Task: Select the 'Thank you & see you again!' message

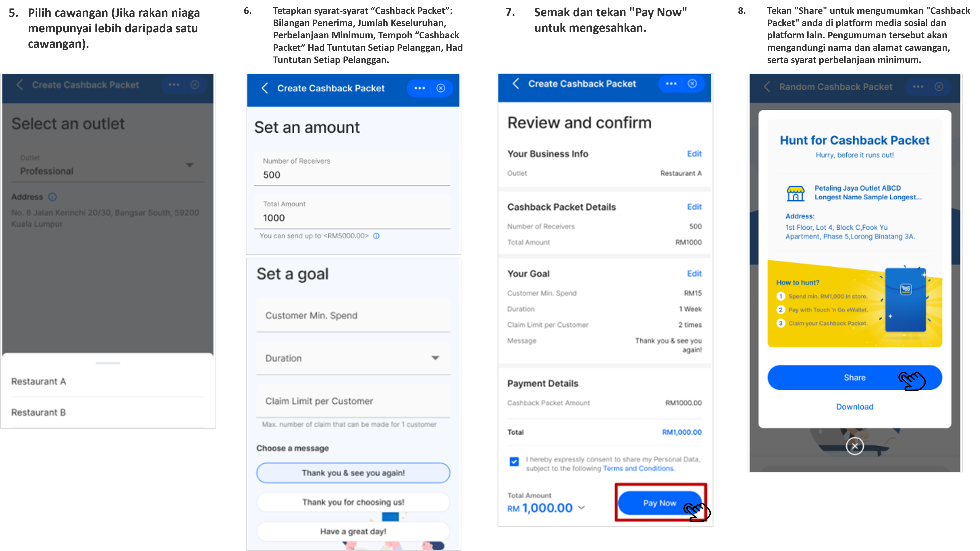Action: click(x=353, y=473)
